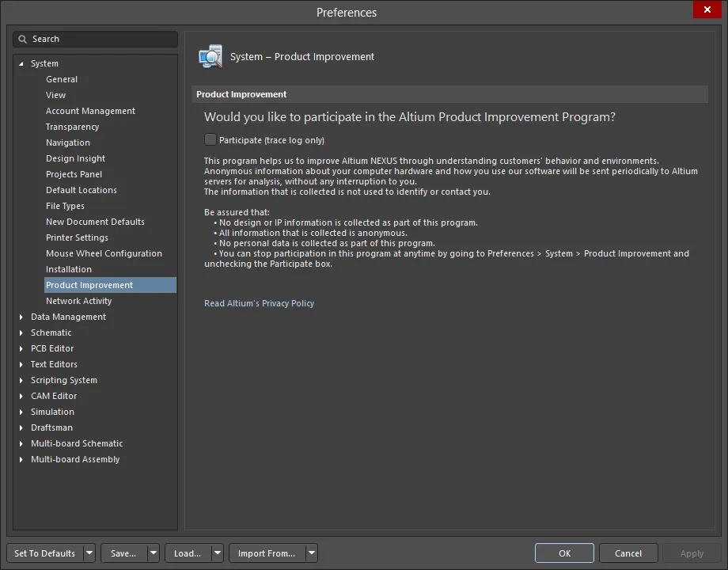The image size is (728, 570).
Task: Open the Save dropdown arrow
Action: (154, 553)
